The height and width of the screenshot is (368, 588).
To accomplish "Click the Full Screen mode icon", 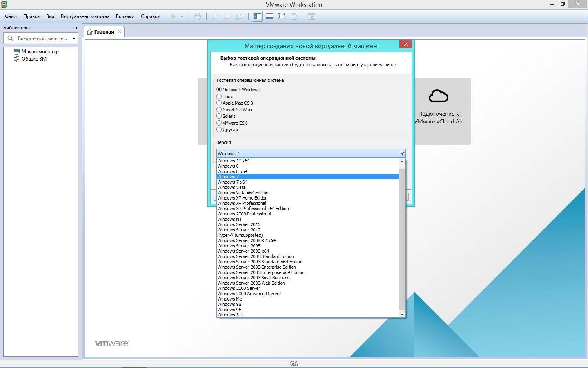I will coord(282,16).
